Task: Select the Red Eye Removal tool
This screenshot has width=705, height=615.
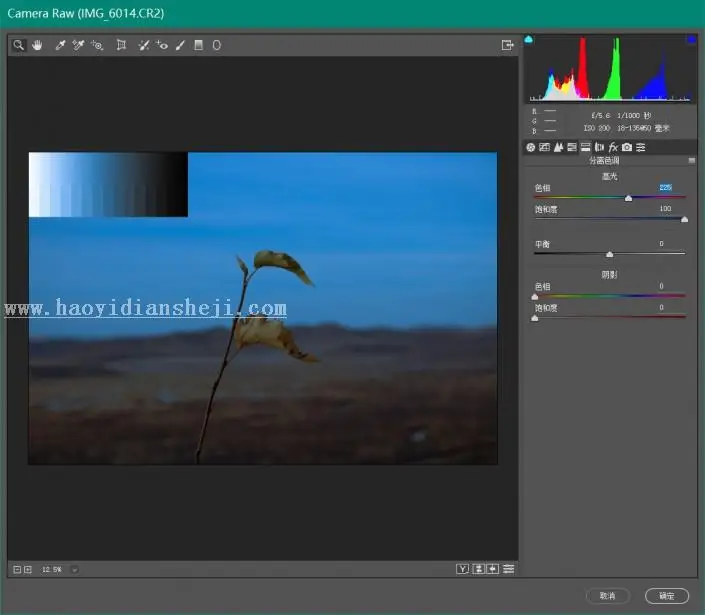Action: coord(162,45)
